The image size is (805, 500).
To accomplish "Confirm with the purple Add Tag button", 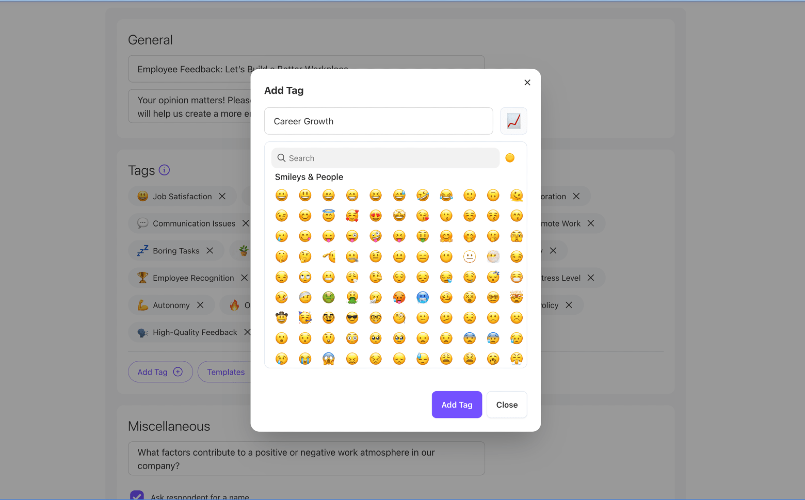I will click(457, 405).
